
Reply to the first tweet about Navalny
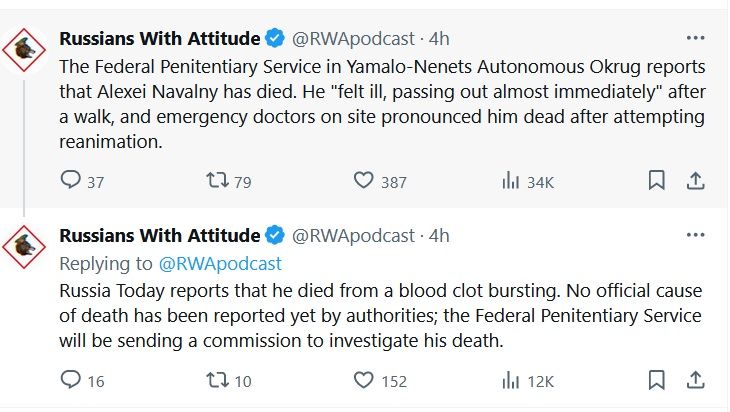point(71,181)
